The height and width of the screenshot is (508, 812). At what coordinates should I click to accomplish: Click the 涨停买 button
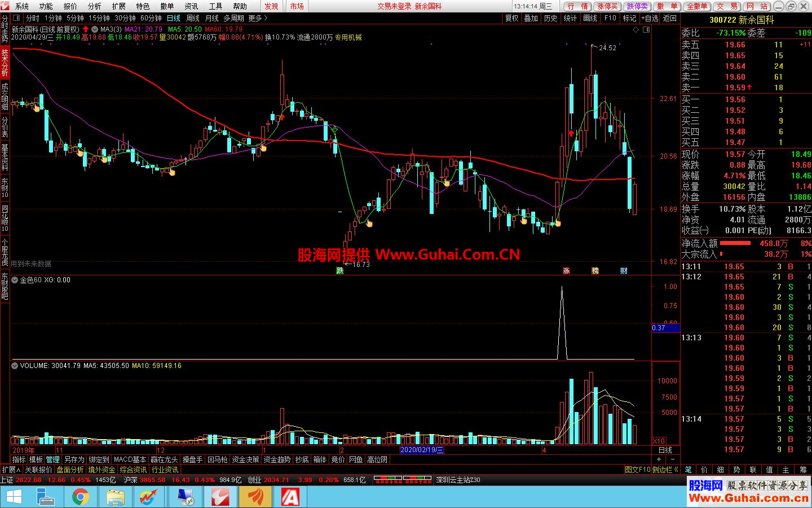[x=608, y=6]
